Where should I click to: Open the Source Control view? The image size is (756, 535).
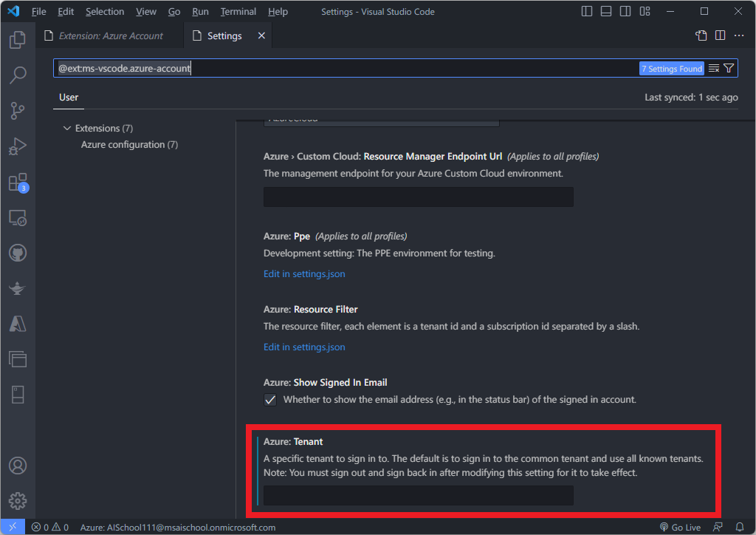[x=18, y=111]
